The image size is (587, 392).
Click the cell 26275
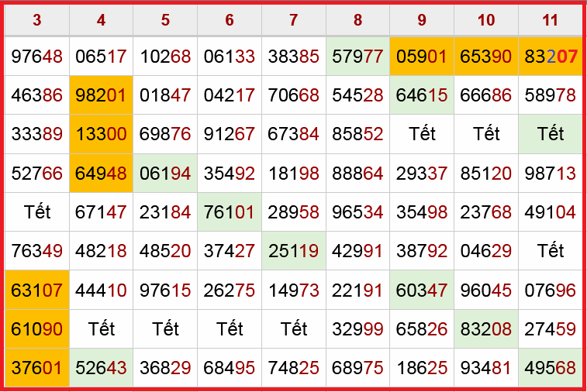click(x=230, y=290)
